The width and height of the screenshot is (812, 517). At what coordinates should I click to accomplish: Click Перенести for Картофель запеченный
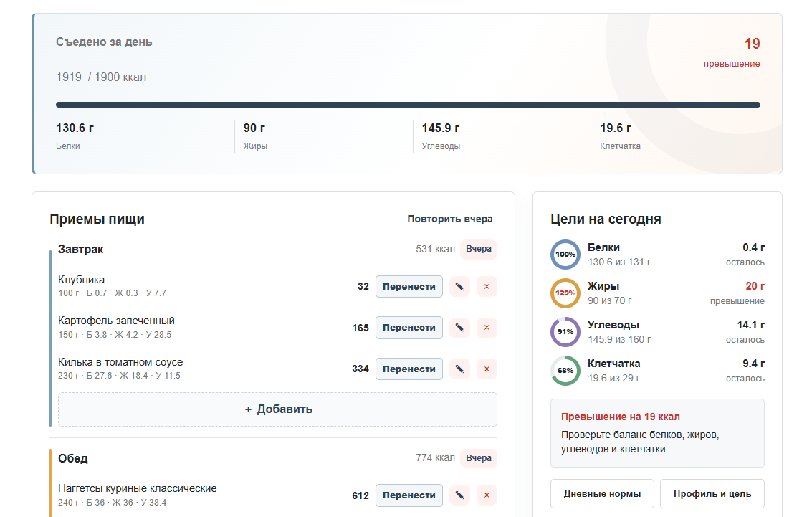click(x=409, y=328)
